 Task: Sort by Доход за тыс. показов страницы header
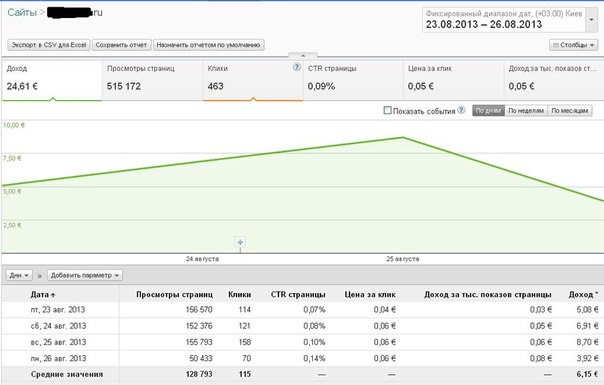point(488,294)
